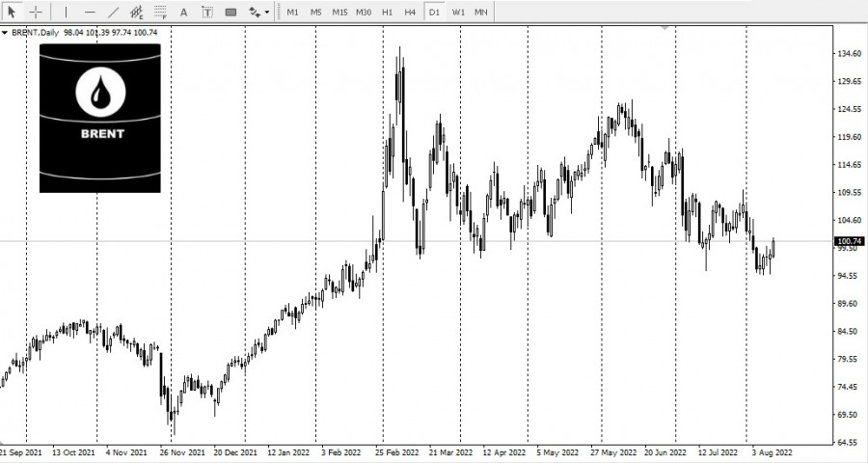Select the gray Rectangle shape tool
The width and height of the screenshot is (868, 463).
[x=231, y=12]
